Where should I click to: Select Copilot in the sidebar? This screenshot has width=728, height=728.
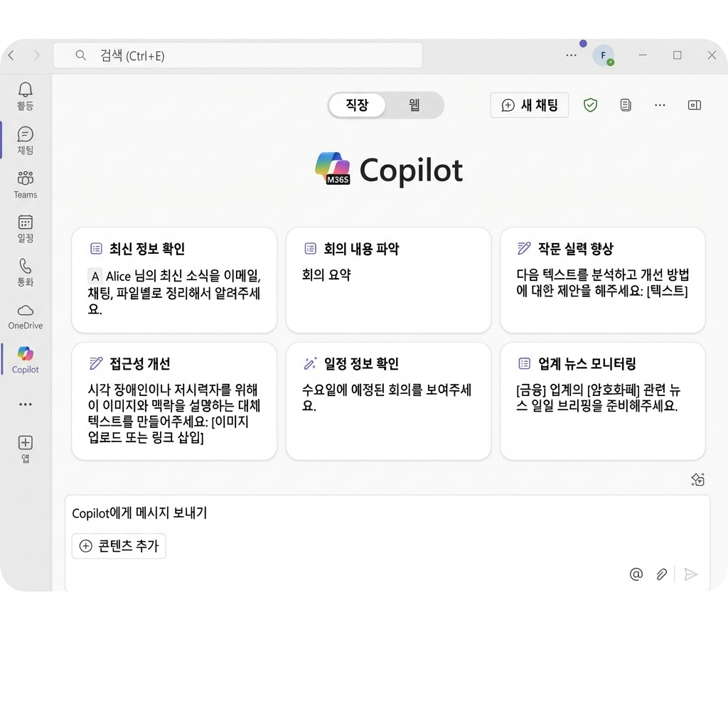coord(25,360)
